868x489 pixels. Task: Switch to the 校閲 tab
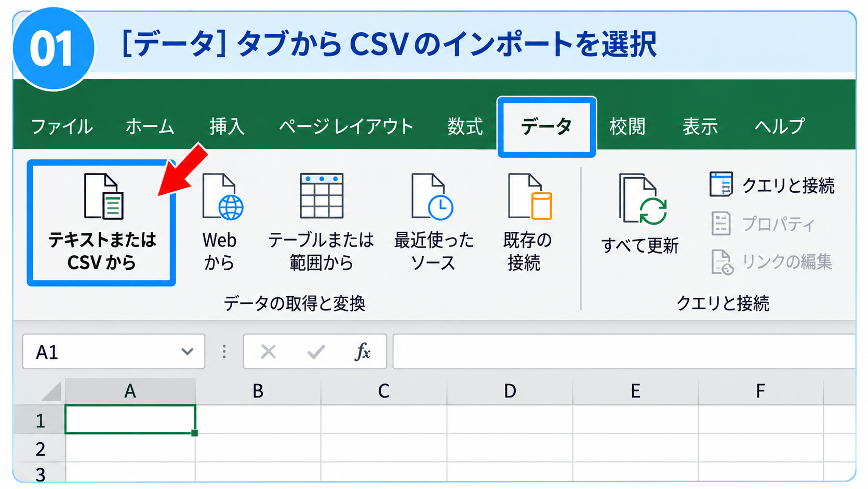pyautogui.click(x=627, y=126)
